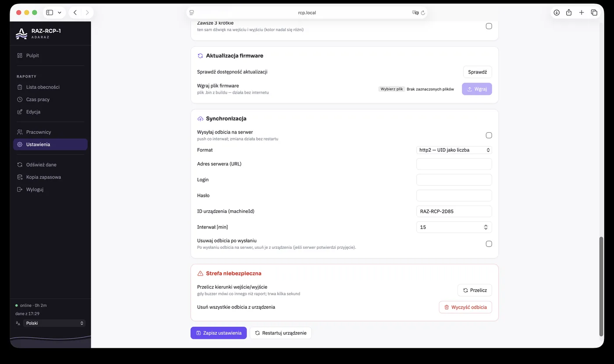The height and width of the screenshot is (364, 614).
Task: Open Safari downloads icon
Action: [x=557, y=13]
